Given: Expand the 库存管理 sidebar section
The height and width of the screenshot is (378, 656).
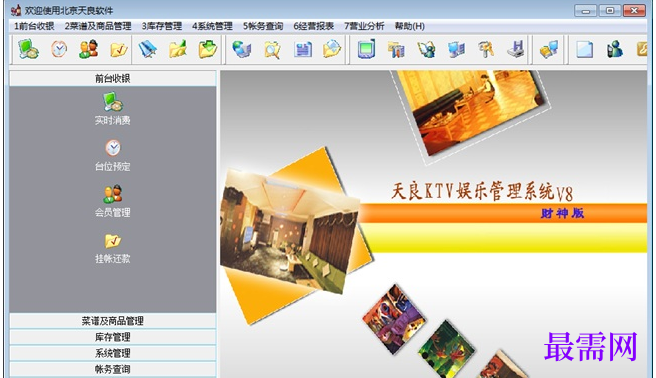Looking at the screenshot, I should click(x=113, y=337).
